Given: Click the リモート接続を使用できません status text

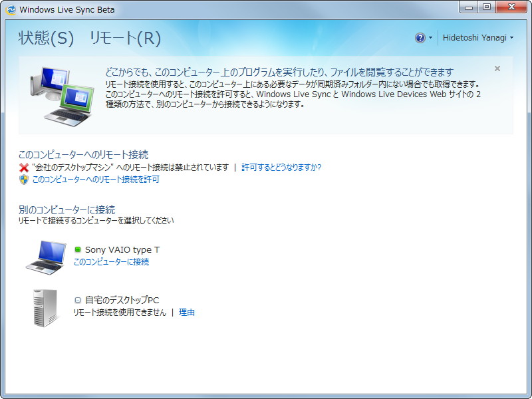Looking at the screenshot, I should pyautogui.click(x=120, y=312).
